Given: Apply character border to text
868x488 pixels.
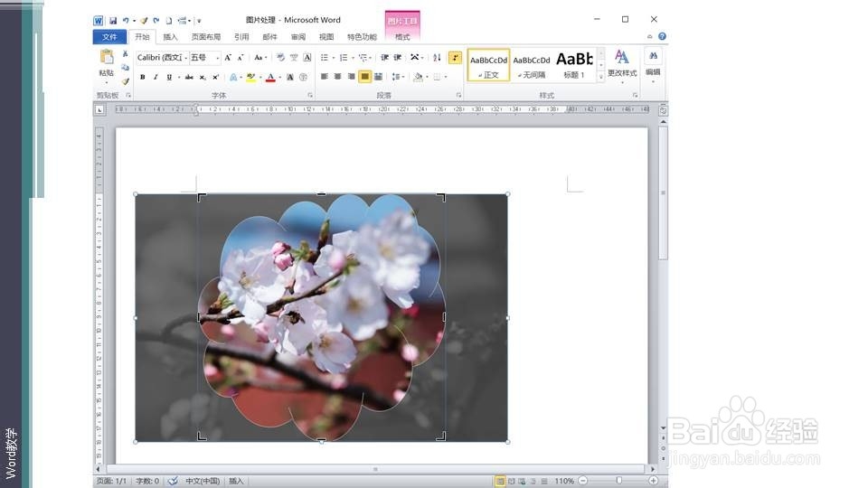Looking at the screenshot, I should pos(307,58).
